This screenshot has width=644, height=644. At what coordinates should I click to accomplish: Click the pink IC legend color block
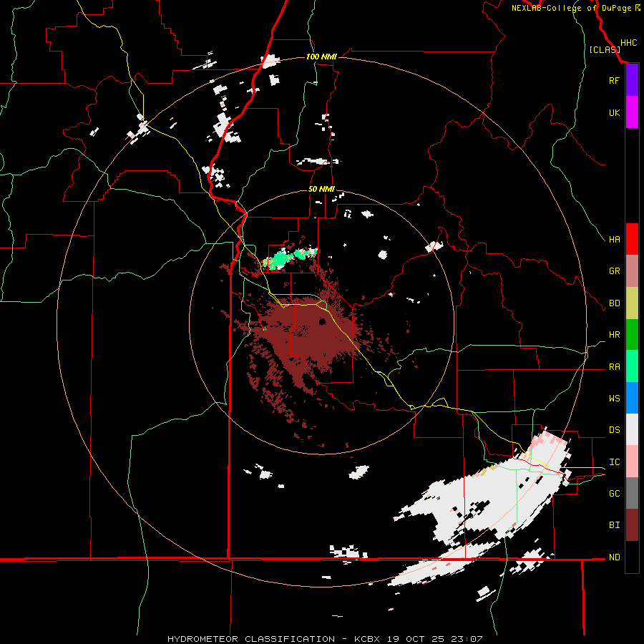pos(632,462)
